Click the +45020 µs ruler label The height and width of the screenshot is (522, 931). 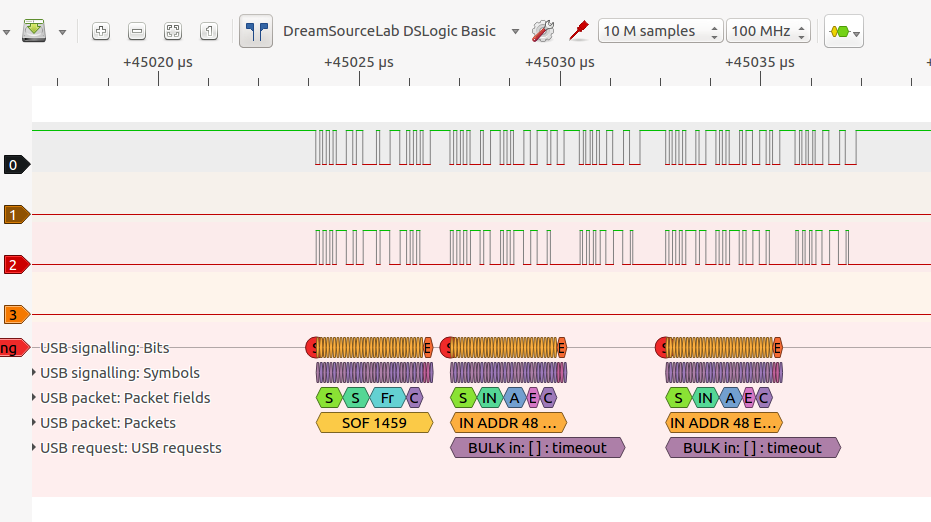tap(158, 62)
